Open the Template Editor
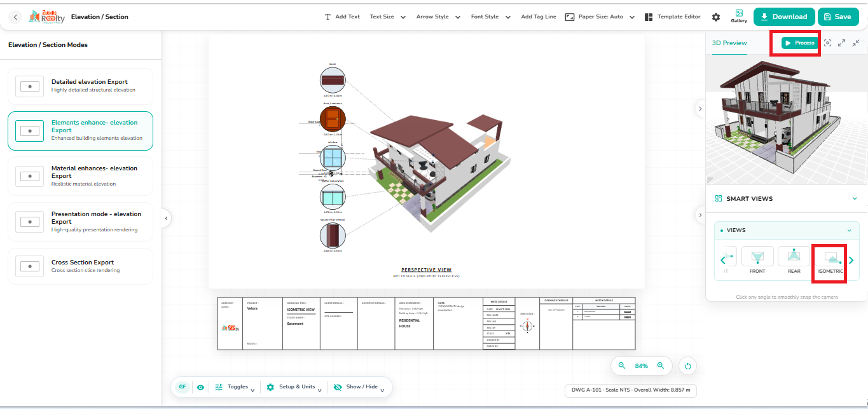Image resolution: width=868 pixels, height=410 pixels. [x=672, y=17]
